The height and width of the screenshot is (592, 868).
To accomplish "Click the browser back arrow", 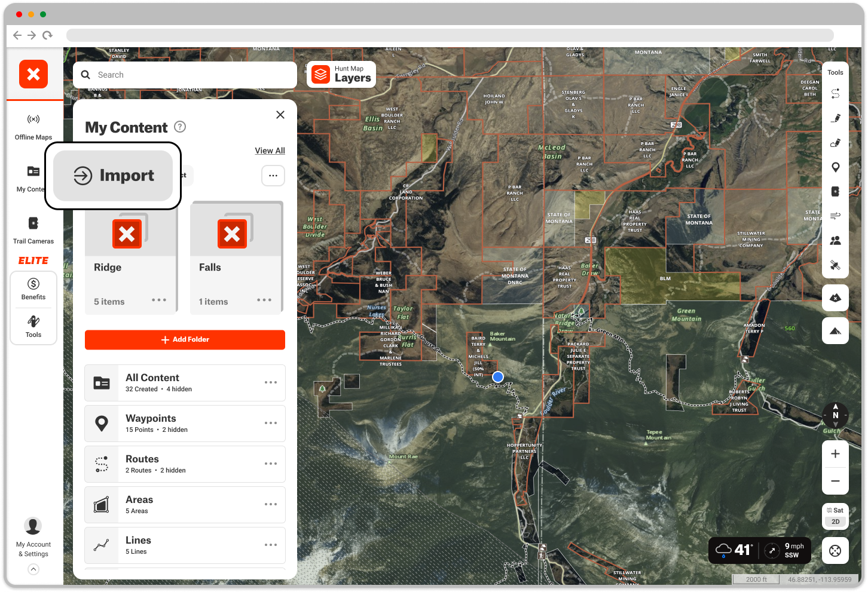I will tap(17, 35).
